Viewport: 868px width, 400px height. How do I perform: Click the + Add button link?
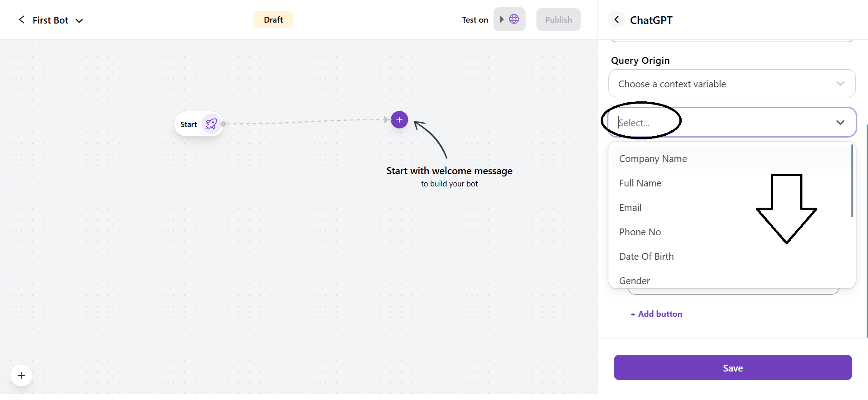point(656,314)
